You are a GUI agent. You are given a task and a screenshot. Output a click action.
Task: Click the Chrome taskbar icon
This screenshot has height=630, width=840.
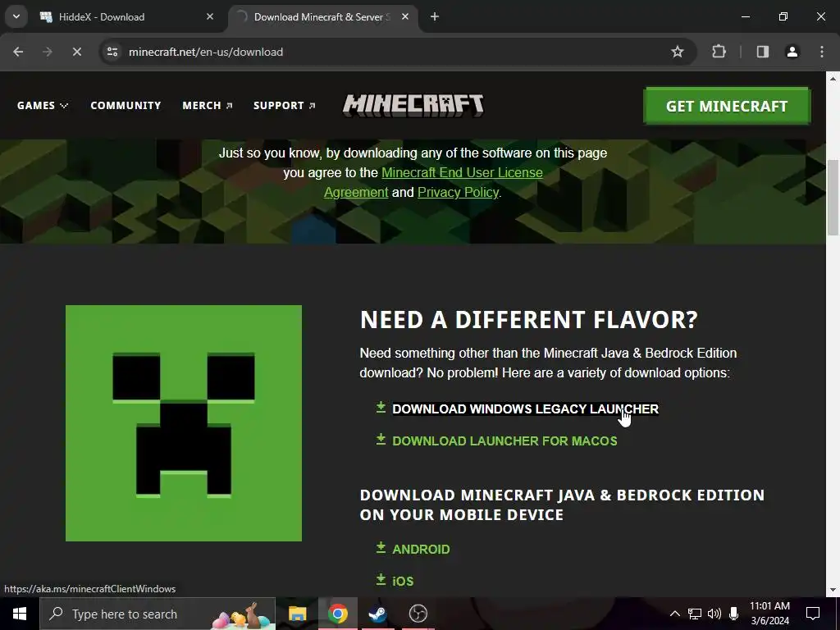pos(337,614)
